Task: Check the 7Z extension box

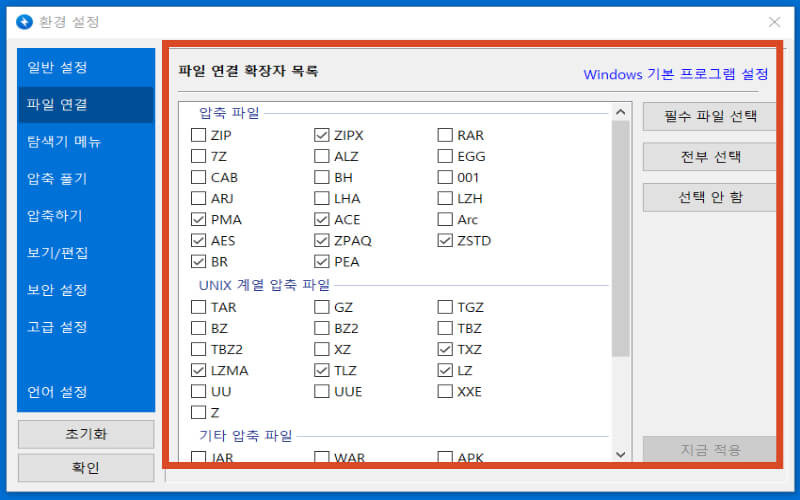Action: click(x=198, y=156)
